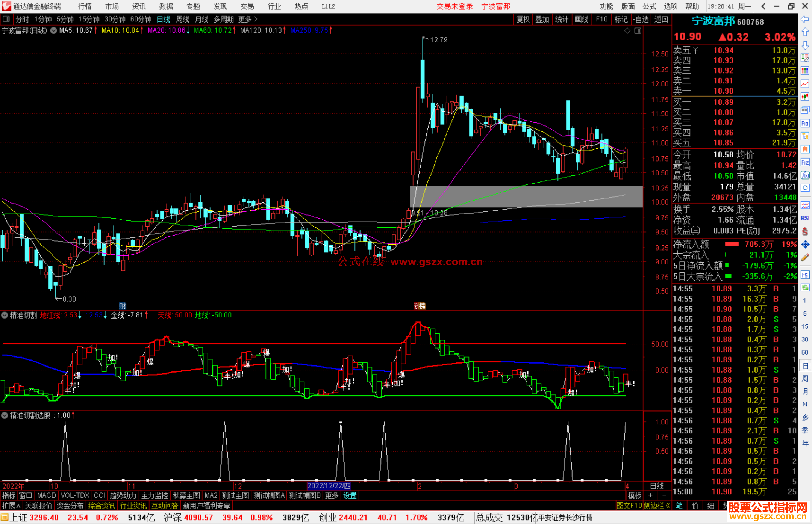Toggle 季 quarterly period in right sidebar
Viewport: 812px width, 524px height.
point(805,430)
